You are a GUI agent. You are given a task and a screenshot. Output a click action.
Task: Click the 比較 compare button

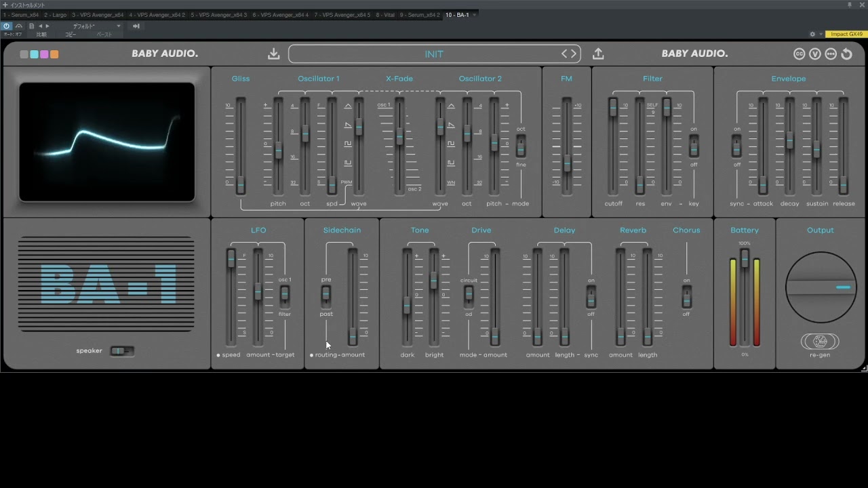point(41,34)
